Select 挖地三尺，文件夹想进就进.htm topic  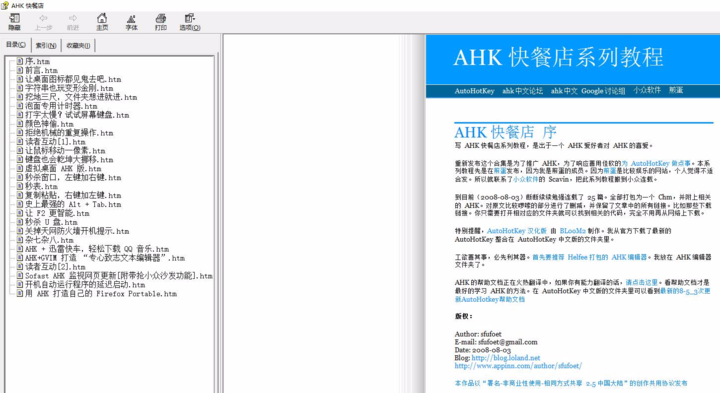(x=81, y=97)
